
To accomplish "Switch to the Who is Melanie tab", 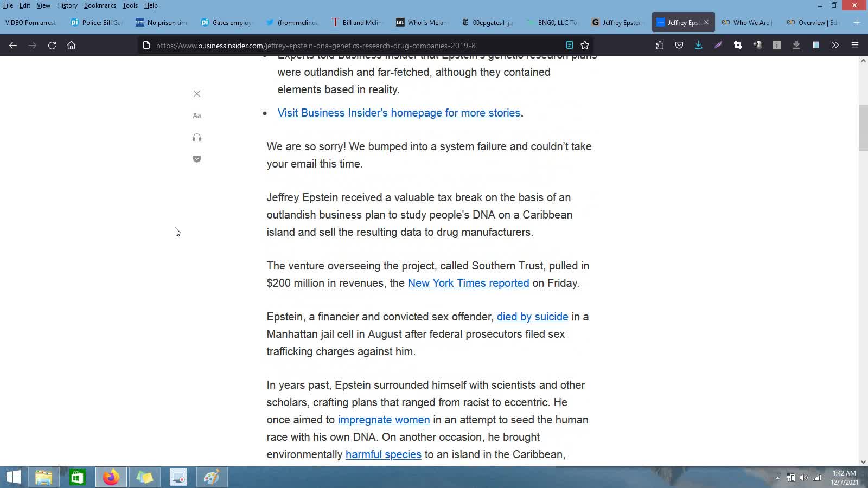I will pos(422,22).
